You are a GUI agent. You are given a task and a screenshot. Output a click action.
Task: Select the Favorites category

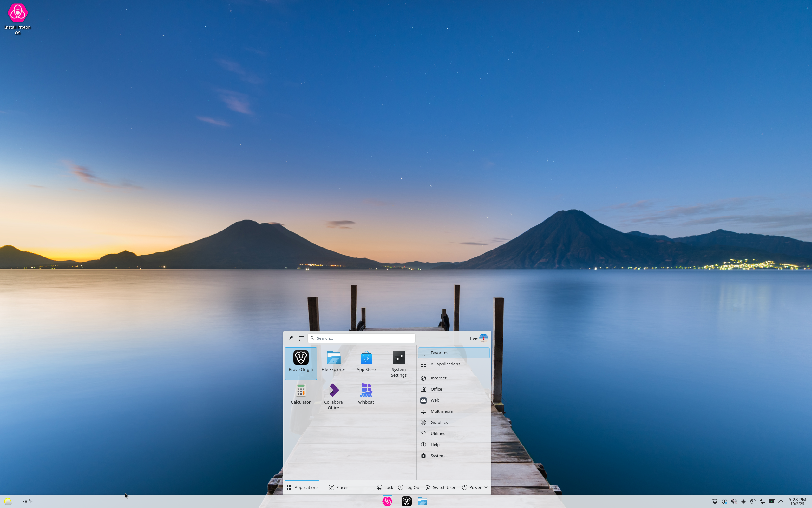coord(454,353)
